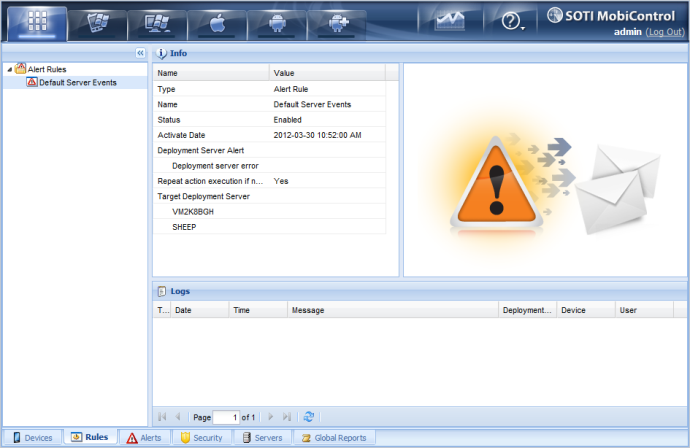Switch to Global Reports tab
690x448 pixels.
pyautogui.click(x=334, y=438)
